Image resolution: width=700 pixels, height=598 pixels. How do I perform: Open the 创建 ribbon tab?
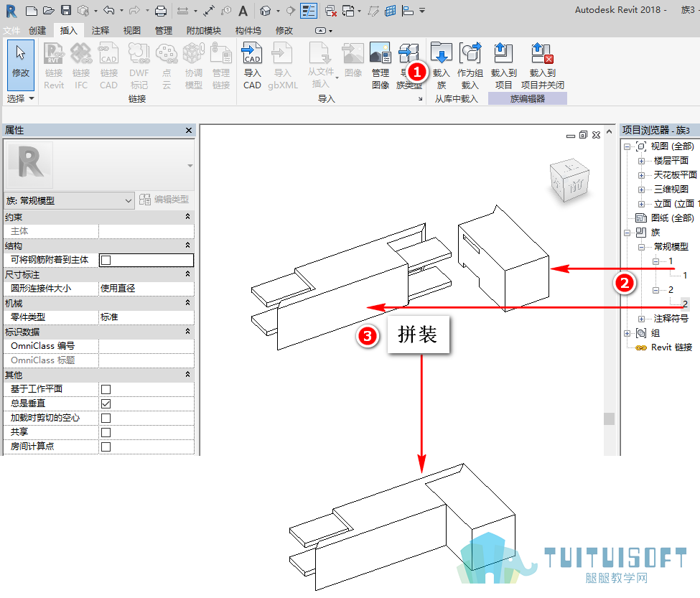37,30
